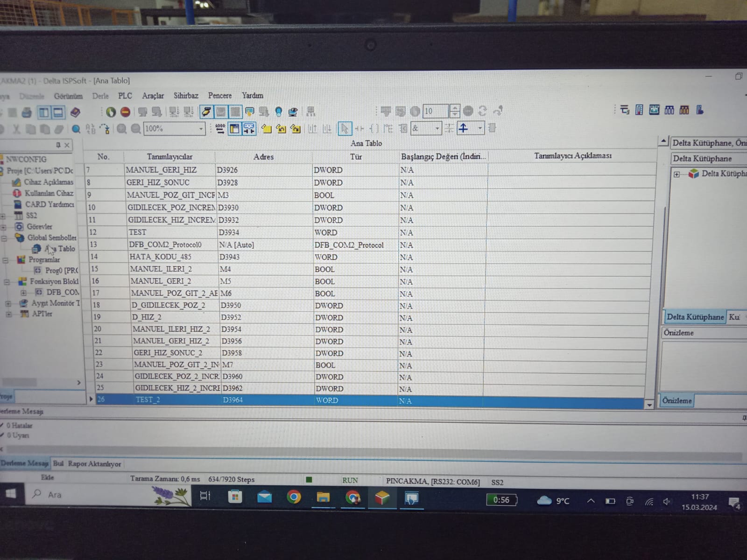The image size is (747, 560).
Task: Expand the SS2 tree node
Action: pyautogui.click(x=3, y=216)
